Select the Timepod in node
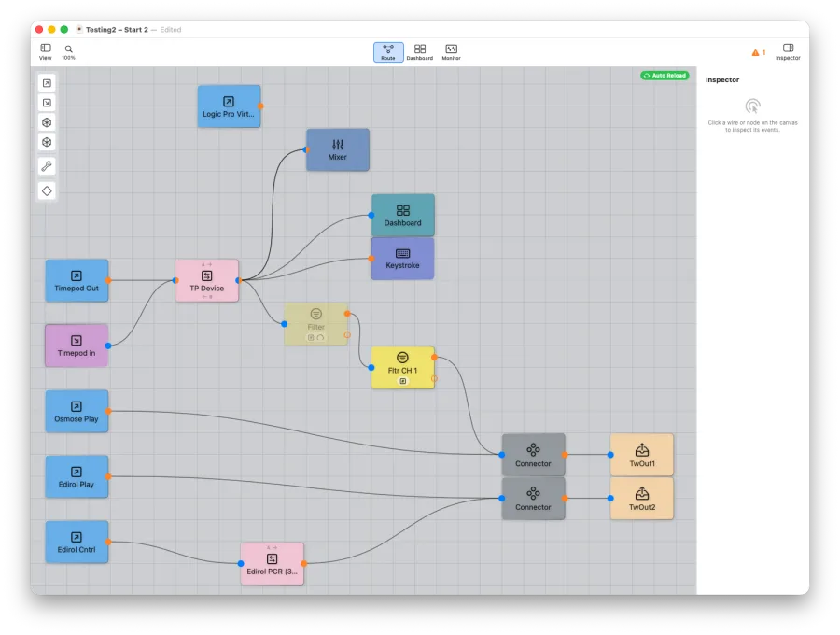The height and width of the screenshot is (635, 840). click(x=77, y=346)
